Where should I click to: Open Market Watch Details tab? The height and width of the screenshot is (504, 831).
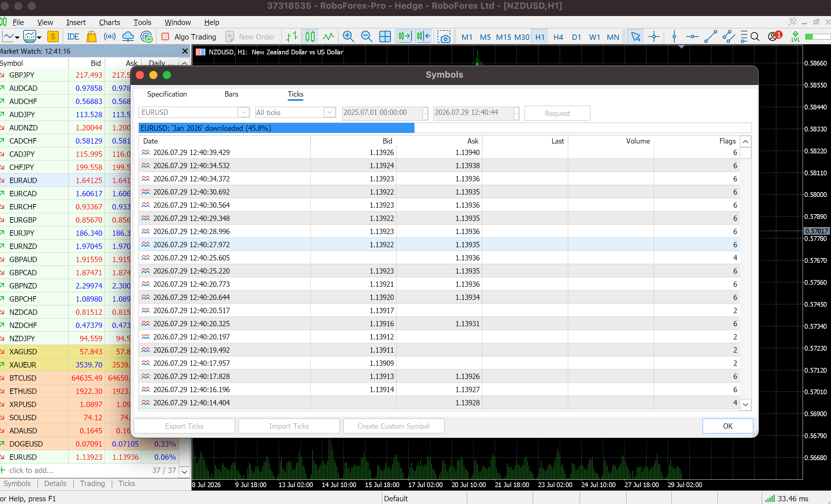click(55, 483)
